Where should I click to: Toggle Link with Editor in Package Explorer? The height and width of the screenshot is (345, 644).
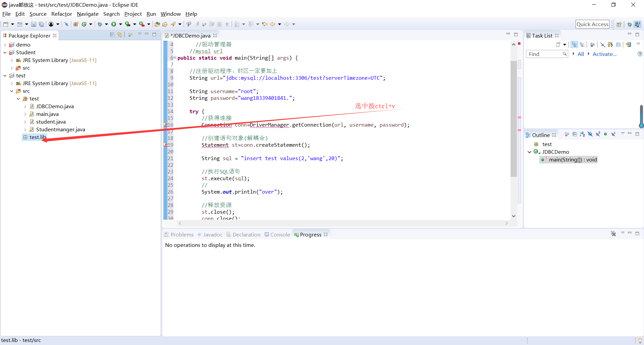(x=120, y=34)
